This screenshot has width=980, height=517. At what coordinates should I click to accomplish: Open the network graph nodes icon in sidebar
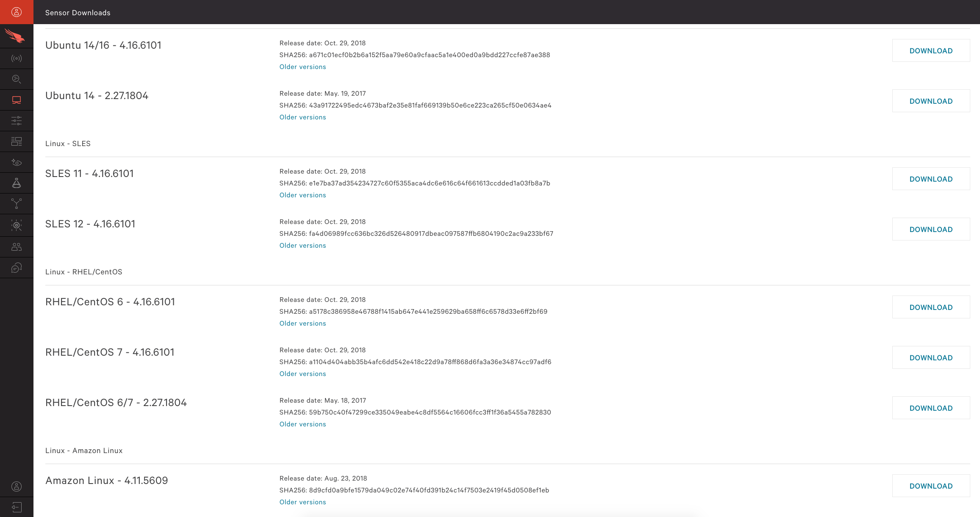[17, 204]
